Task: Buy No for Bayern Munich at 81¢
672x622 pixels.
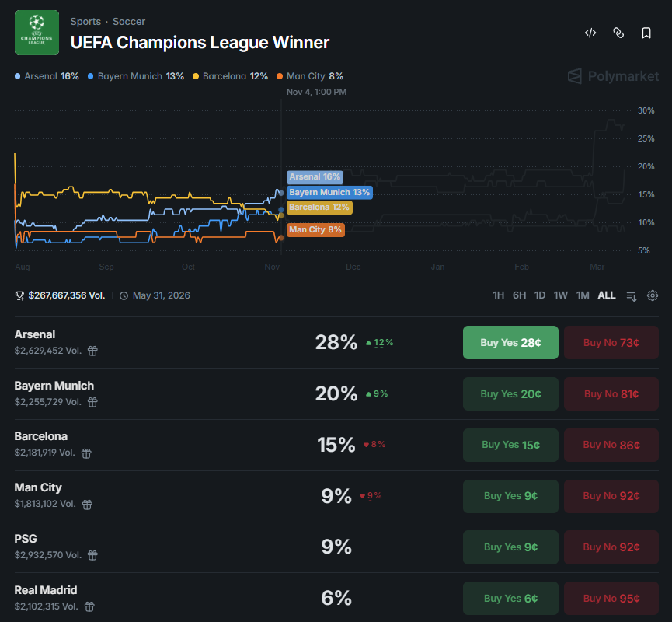Action: (611, 393)
